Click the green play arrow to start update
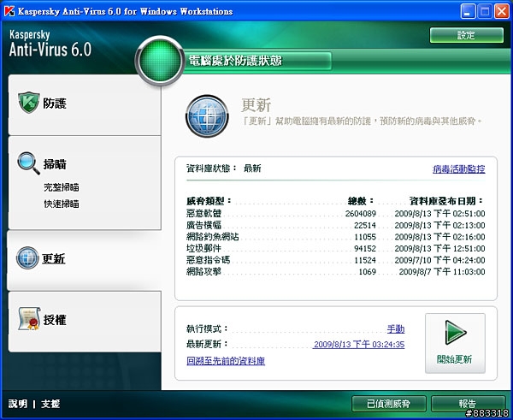The height and width of the screenshot is (420, 513). (x=456, y=333)
